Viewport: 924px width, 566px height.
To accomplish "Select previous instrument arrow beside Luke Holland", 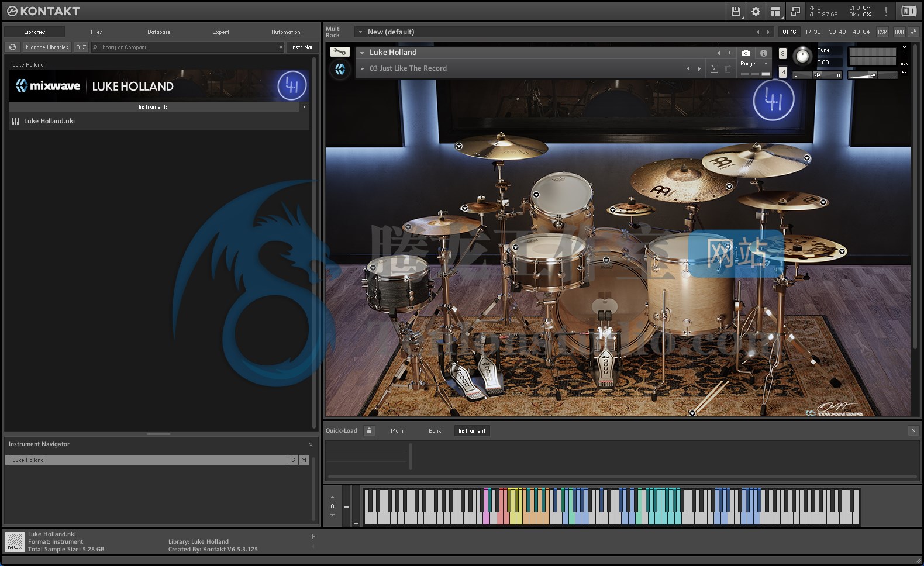I will 719,53.
